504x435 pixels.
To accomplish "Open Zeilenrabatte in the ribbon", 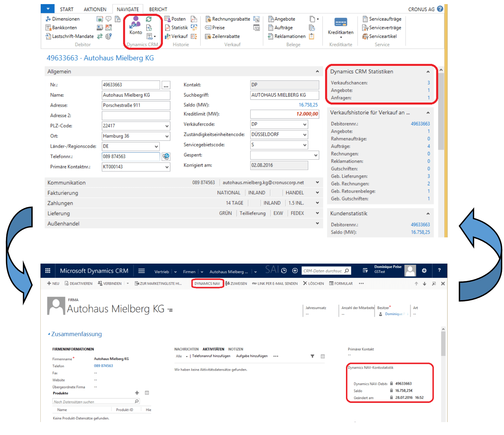I will pyautogui.click(x=222, y=36).
